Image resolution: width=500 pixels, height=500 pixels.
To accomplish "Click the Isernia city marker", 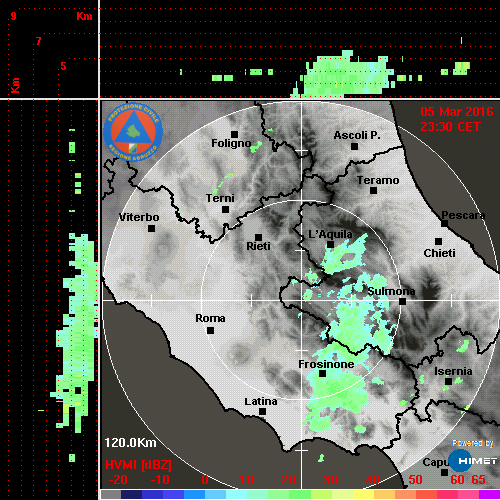I will [449, 381].
